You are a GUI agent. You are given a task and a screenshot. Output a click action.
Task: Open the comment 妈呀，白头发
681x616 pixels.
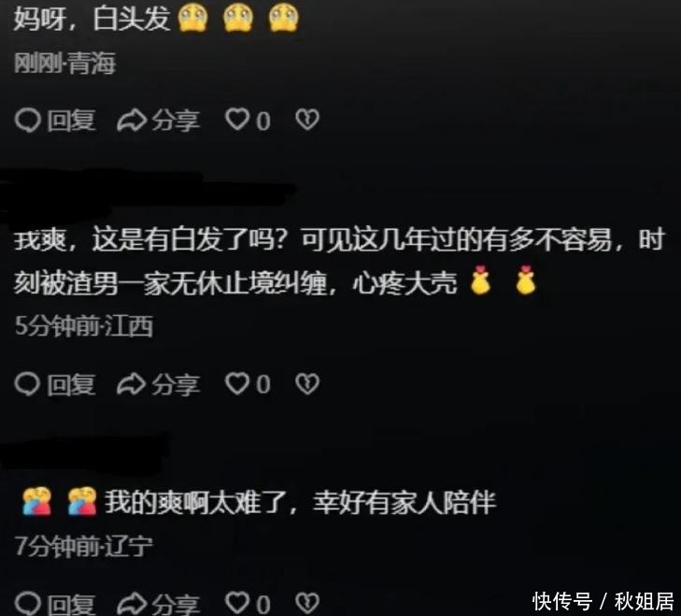[x=156, y=19]
